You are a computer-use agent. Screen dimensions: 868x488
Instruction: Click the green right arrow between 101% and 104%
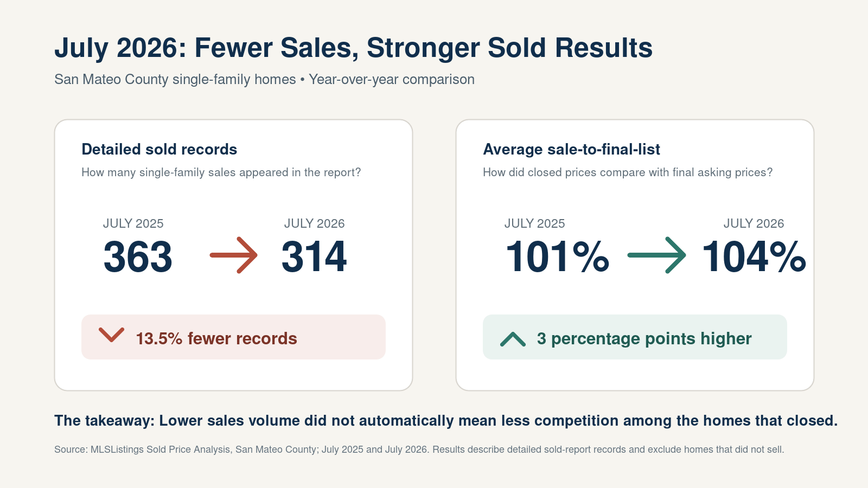point(657,255)
